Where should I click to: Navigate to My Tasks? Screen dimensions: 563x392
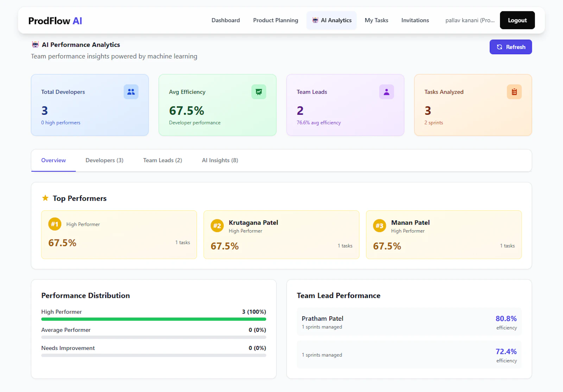click(x=376, y=20)
